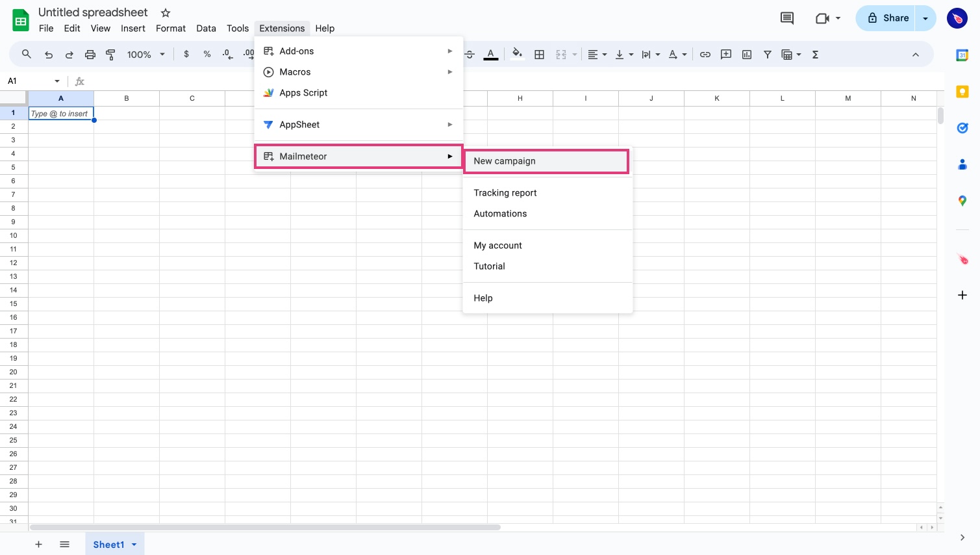Select Apps Script
This screenshot has height=555, width=980.
(358, 93)
